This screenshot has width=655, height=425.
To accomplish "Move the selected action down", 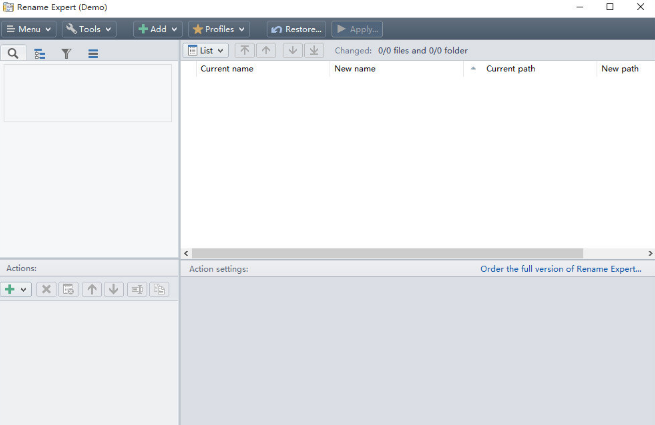I will pos(114,289).
